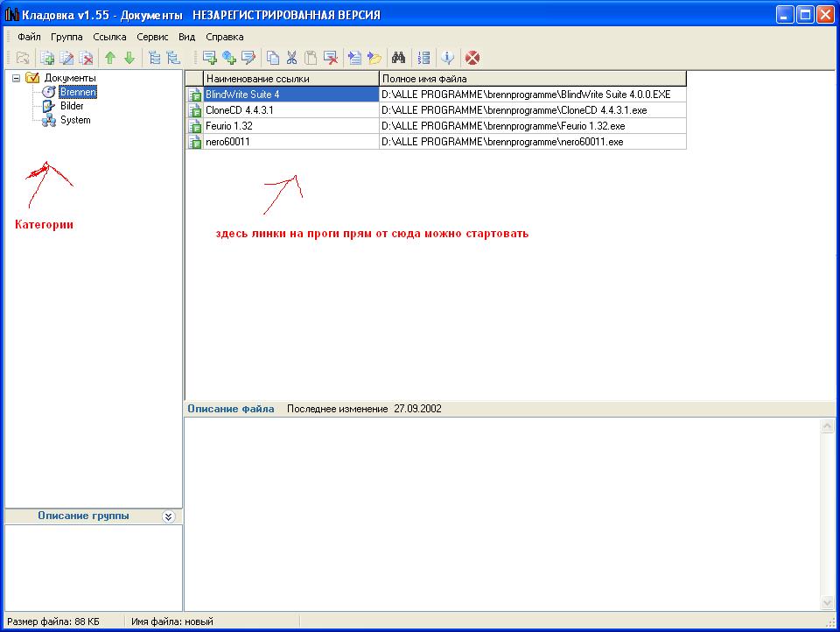This screenshot has height=632, width=840.
Task: Click the CloneCD 4.4.3.1.exe file path
Action: [533, 110]
